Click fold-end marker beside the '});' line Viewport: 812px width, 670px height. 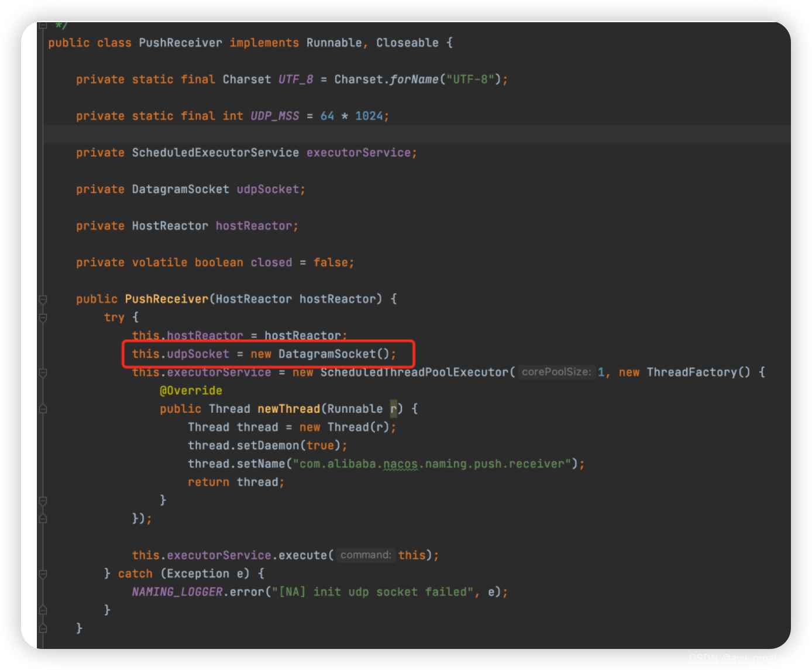click(x=43, y=519)
